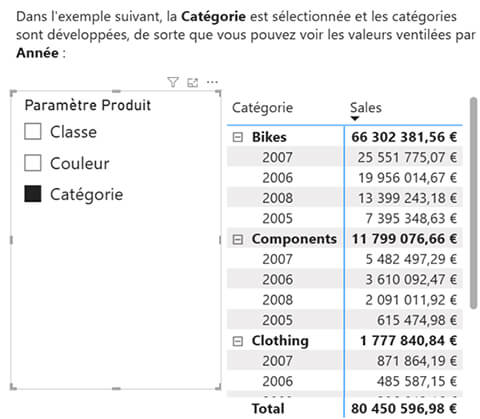
Task: Click the Clothing row label
Action: pyautogui.click(x=280, y=341)
